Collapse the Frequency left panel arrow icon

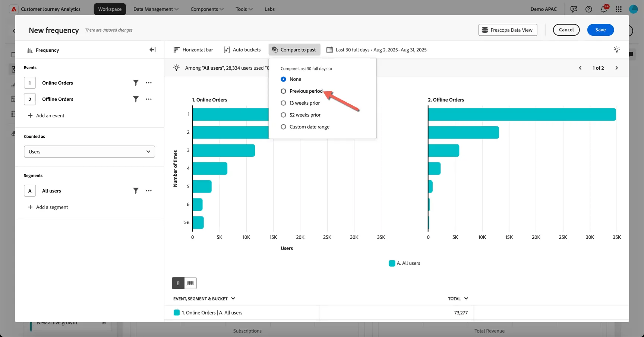152,50
